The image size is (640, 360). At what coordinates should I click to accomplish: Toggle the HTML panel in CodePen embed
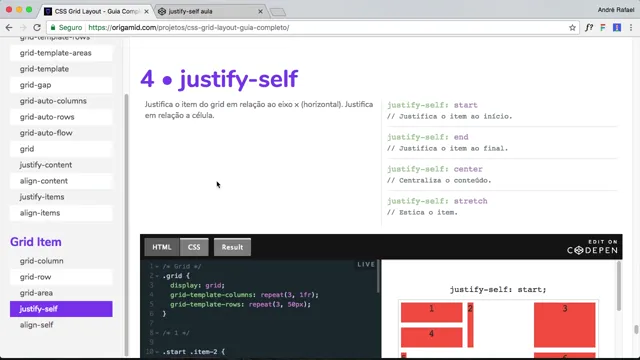tap(162, 247)
